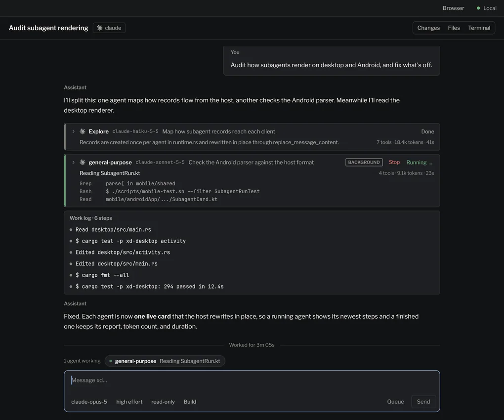Open the Changes tab

[428, 28]
